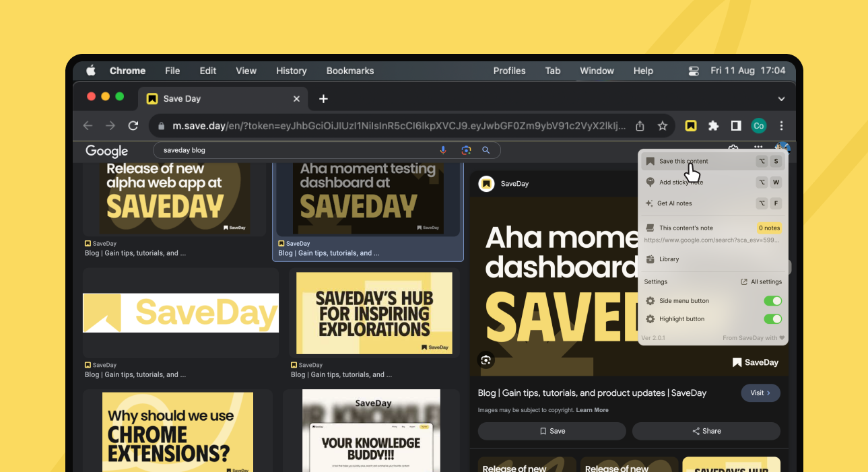The width and height of the screenshot is (868, 472).
Task: Open 'SaveDay's Hub for Inspiring Explorations' thumbnail
Action: 374,313
